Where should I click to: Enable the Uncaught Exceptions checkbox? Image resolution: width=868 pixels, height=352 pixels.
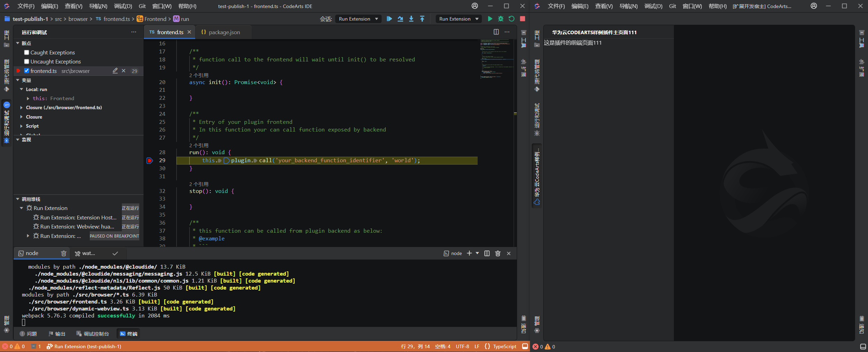(27, 62)
